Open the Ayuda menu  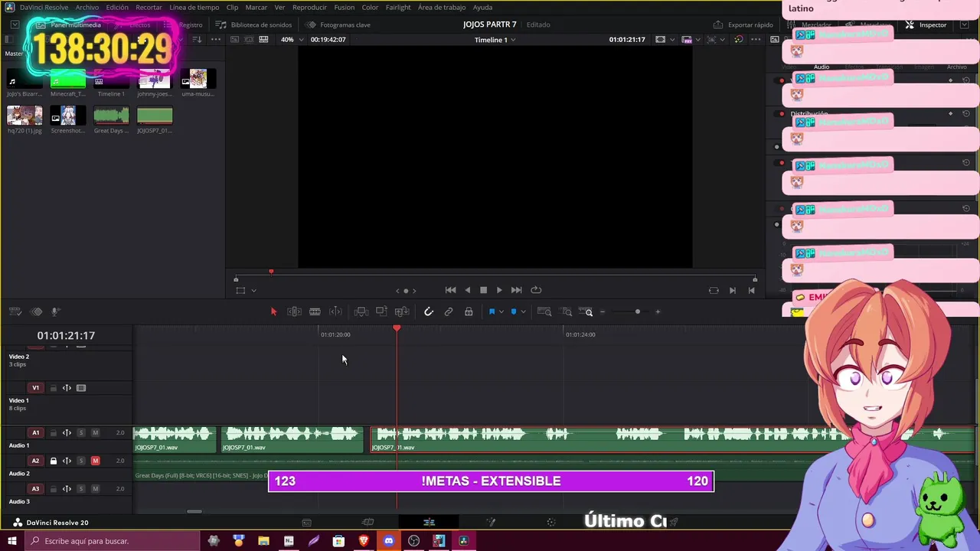pos(482,7)
